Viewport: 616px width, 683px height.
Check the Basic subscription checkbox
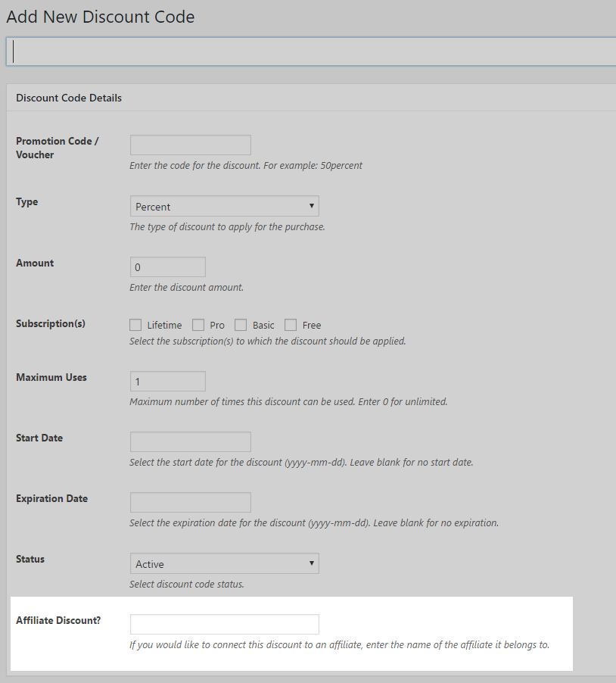[x=241, y=325]
